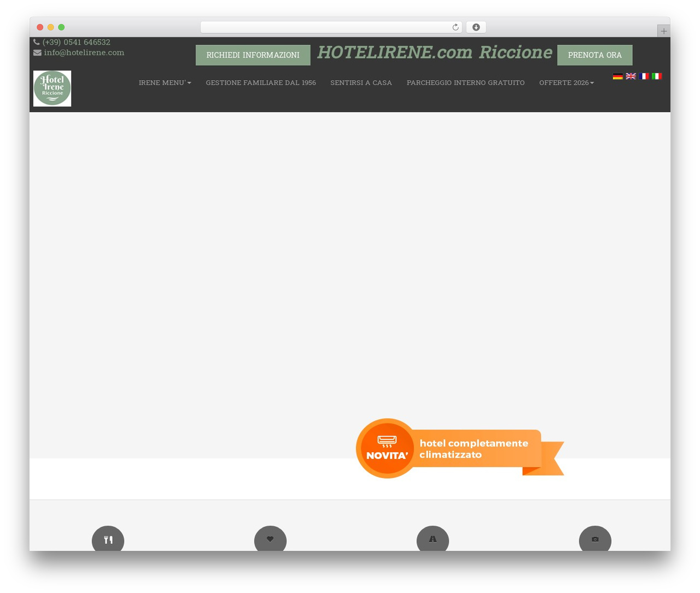The image size is (700, 593).
Task: Click the HOTELIRENE.com Riccione title
Action: click(x=435, y=52)
